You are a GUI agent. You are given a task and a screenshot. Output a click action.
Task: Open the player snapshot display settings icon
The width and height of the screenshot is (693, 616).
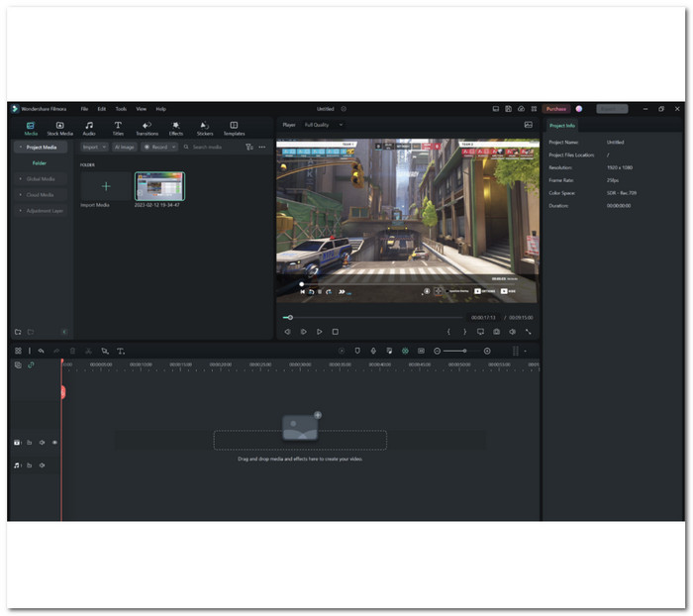528,125
